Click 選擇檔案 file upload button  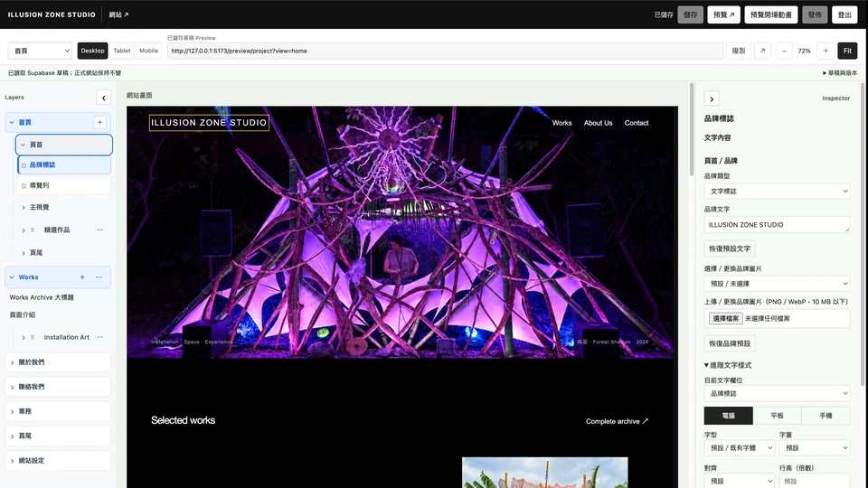coord(726,319)
